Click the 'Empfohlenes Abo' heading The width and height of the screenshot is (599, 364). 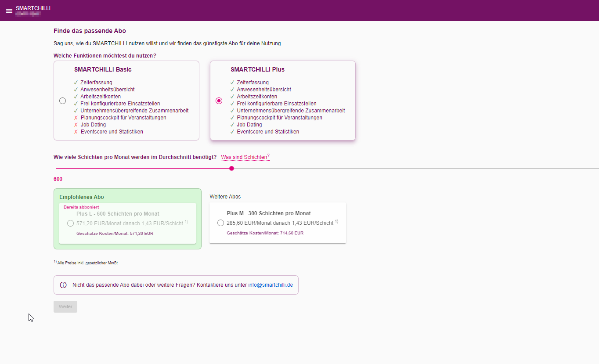tap(82, 197)
